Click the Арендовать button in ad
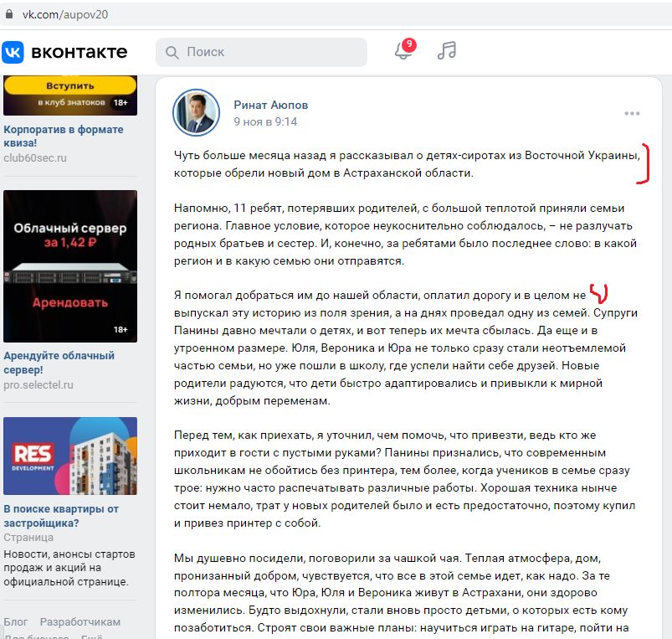 (x=70, y=303)
